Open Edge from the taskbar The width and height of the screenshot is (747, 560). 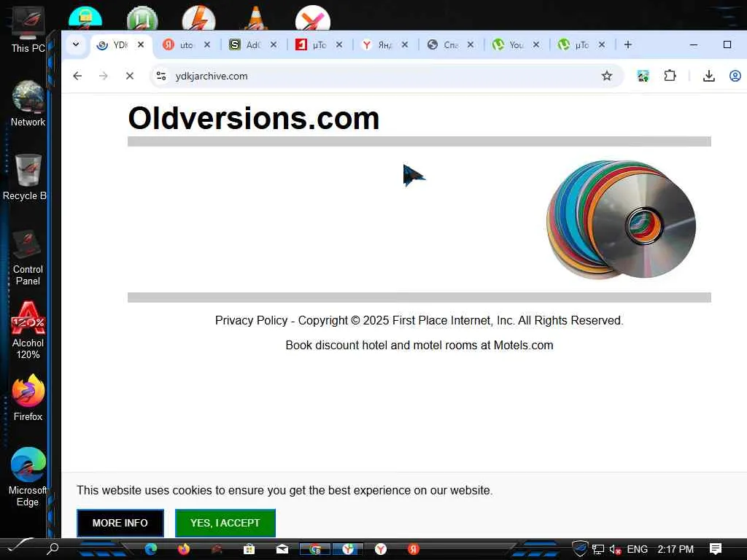pos(151,549)
